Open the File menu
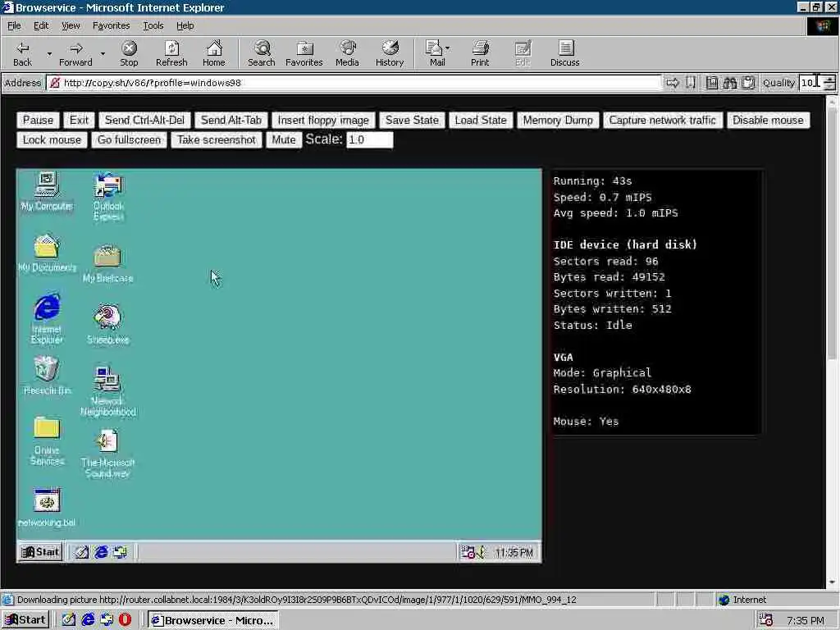Screen dimensions: 840x630 14,25
